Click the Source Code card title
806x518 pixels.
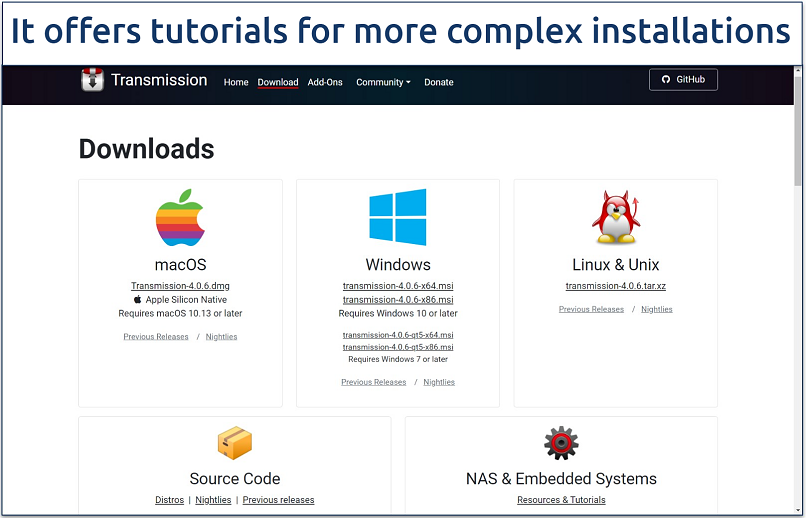point(235,478)
